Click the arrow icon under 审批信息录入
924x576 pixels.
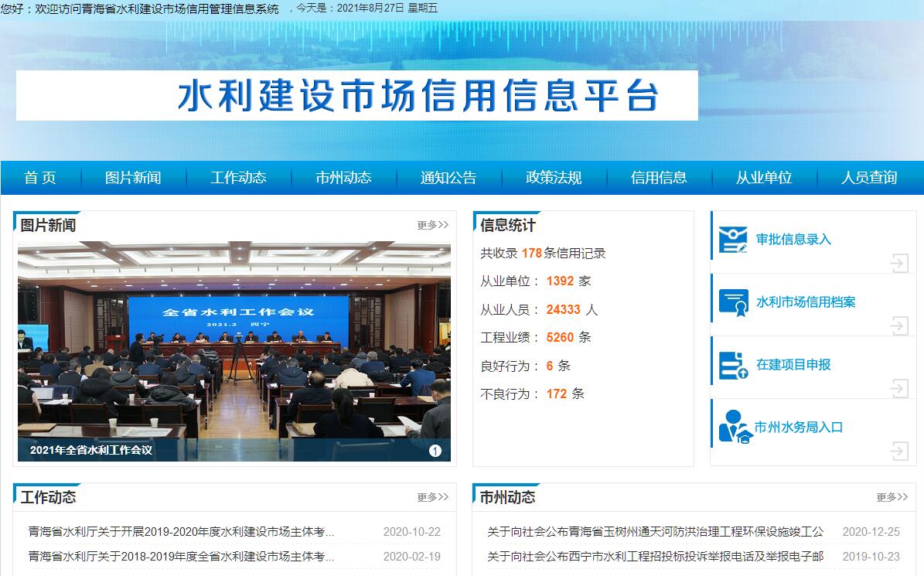tap(898, 264)
